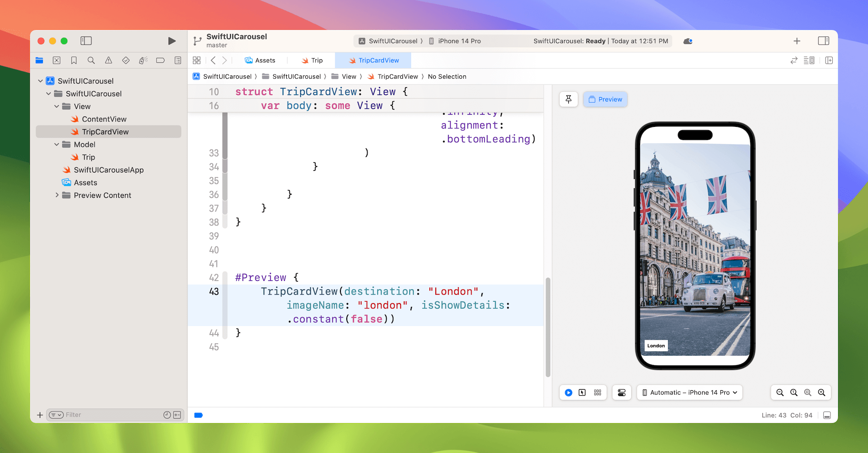Open the issue navigator warning icon
Viewport: 868px width, 453px height.
pos(108,61)
